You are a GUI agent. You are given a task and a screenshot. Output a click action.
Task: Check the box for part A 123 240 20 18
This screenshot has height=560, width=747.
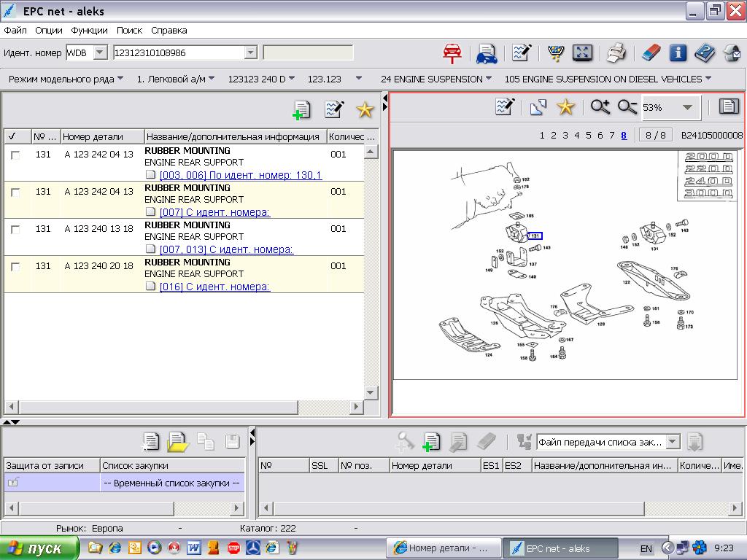(x=15, y=266)
